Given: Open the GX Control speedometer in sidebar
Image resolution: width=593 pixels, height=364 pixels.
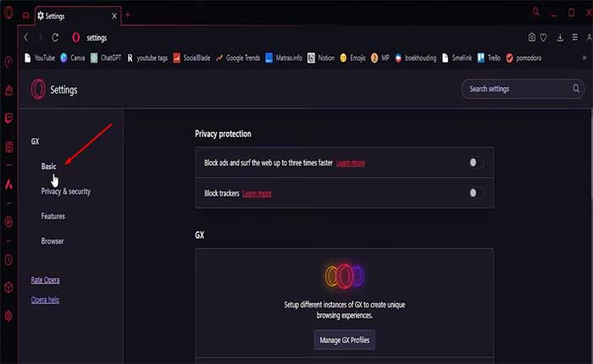Looking at the screenshot, I should 8,62.
